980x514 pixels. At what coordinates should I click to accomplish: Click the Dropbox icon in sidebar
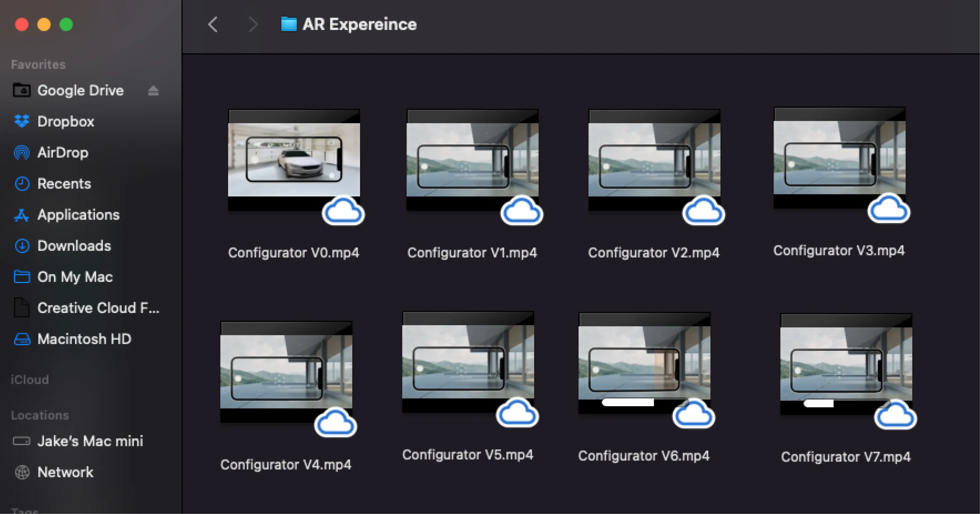(22, 121)
